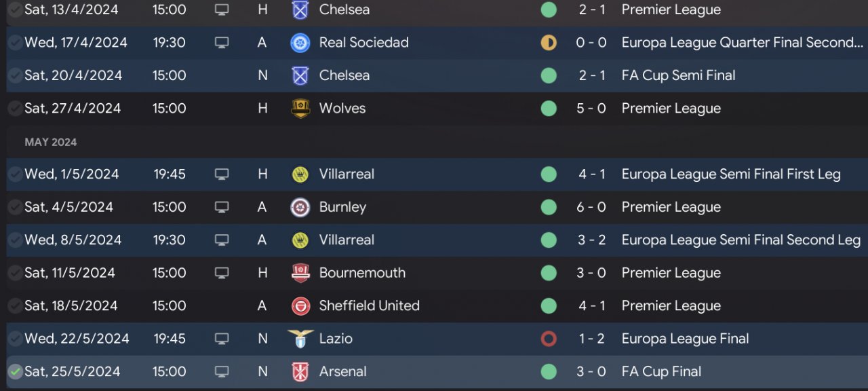The height and width of the screenshot is (391, 868).
Task: Open the Bournemouth team name link
Action: point(362,273)
